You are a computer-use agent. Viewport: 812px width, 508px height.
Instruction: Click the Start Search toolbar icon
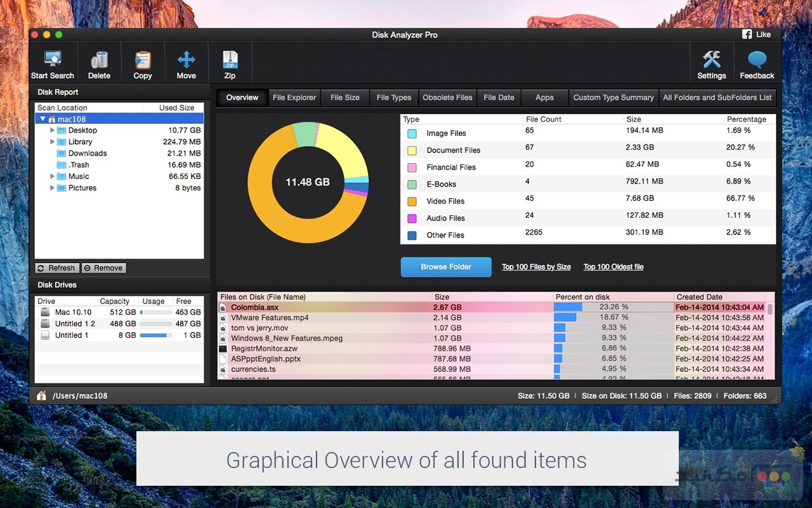point(52,62)
